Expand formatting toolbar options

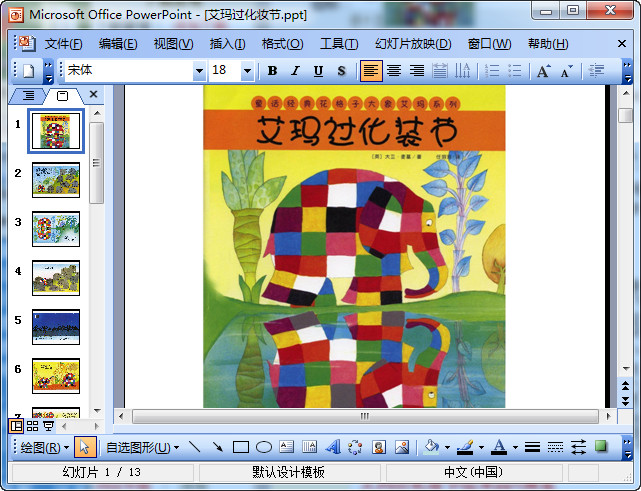[x=627, y=71]
